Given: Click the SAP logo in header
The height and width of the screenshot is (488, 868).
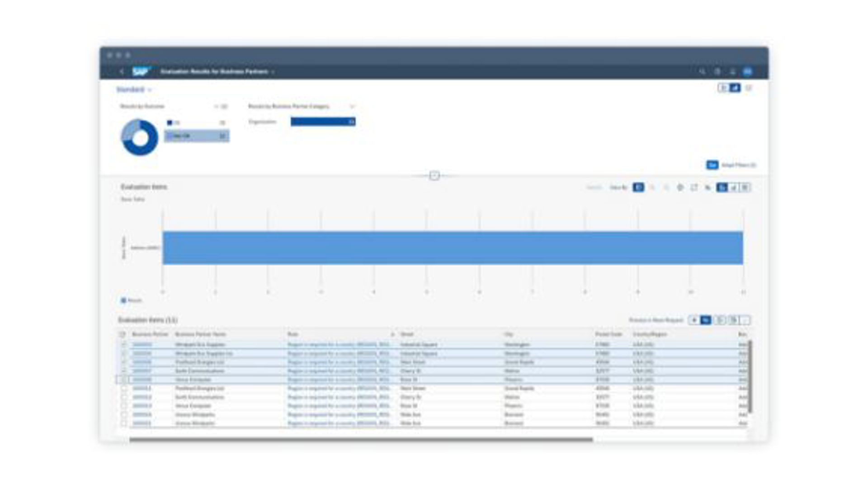Looking at the screenshot, I should click(141, 71).
